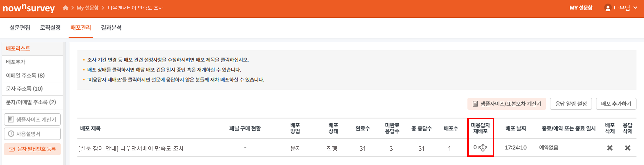Open the 로직설정 tab
644x165 pixels.
point(50,28)
